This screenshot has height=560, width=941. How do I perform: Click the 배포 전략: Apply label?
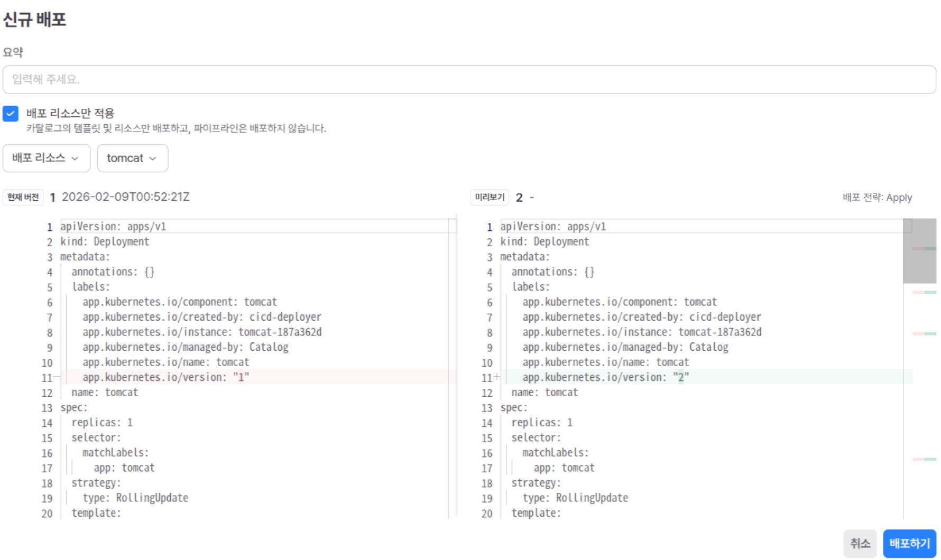click(x=877, y=198)
